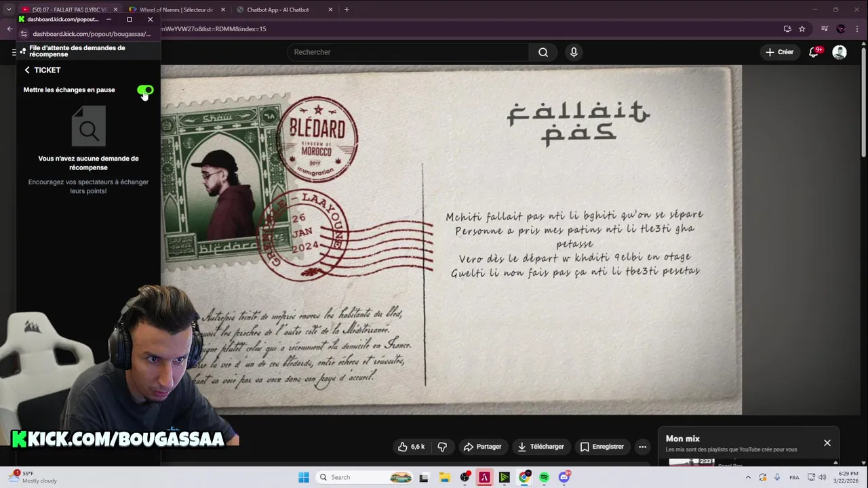868x488 pixels.
Task: Click the YouTube page scrollbar
Action: pos(863,102)
